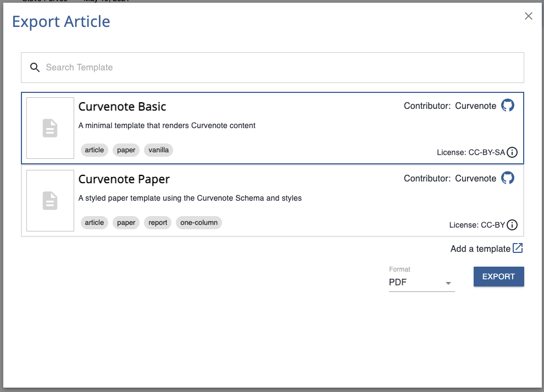The image size is (544, 392).
Task: Open GitHub link for Curvenote Paper
Action: pyautogui.click(x=508, y=178)
